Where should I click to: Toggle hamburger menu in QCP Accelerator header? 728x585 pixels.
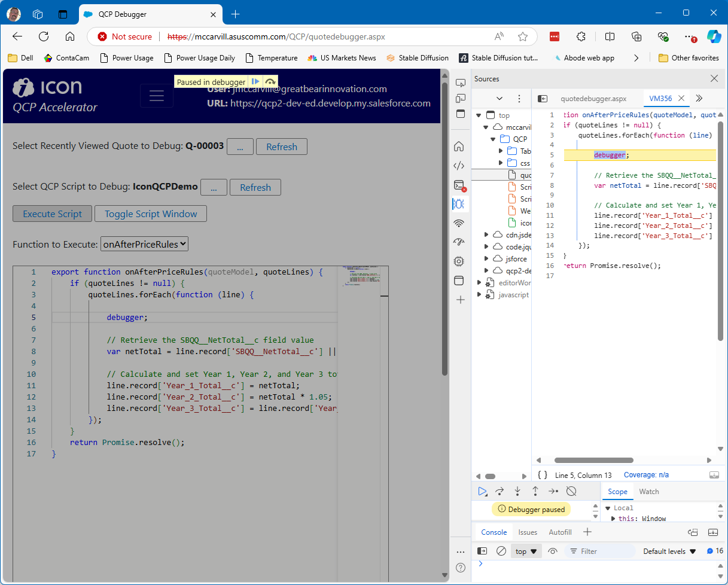157,96
